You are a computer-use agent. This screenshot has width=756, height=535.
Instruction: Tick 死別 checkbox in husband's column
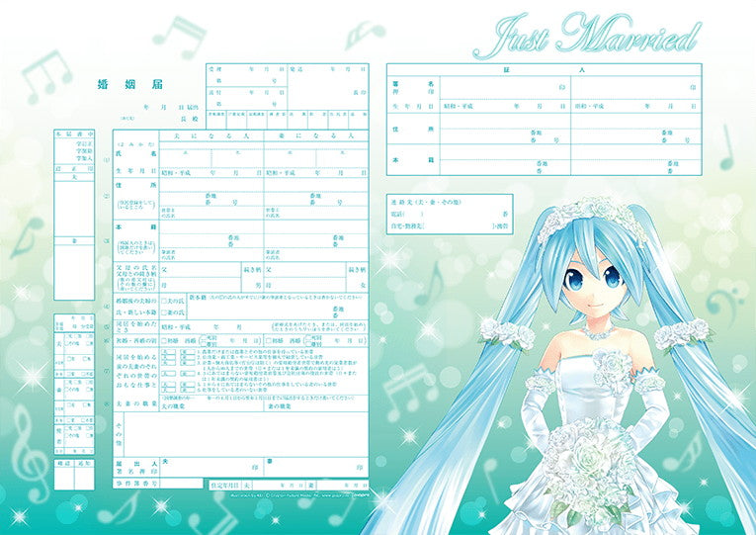pos(203,337)
